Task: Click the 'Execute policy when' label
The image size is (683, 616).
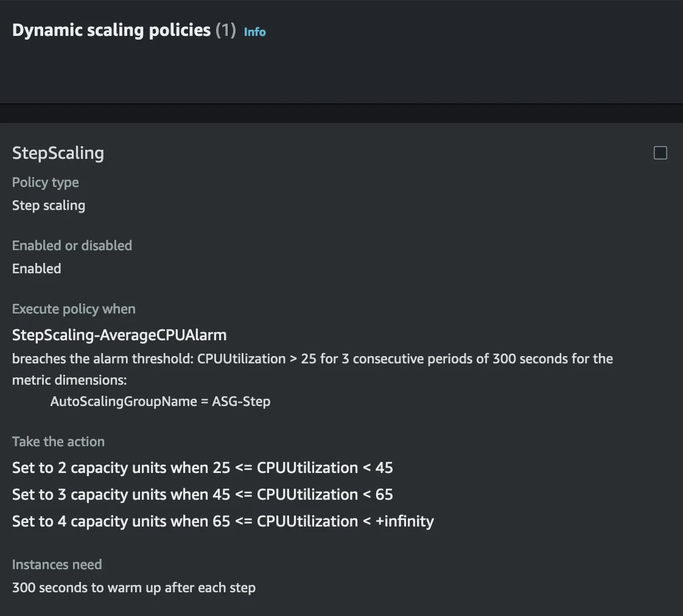Action: click(x=74, y=309)
